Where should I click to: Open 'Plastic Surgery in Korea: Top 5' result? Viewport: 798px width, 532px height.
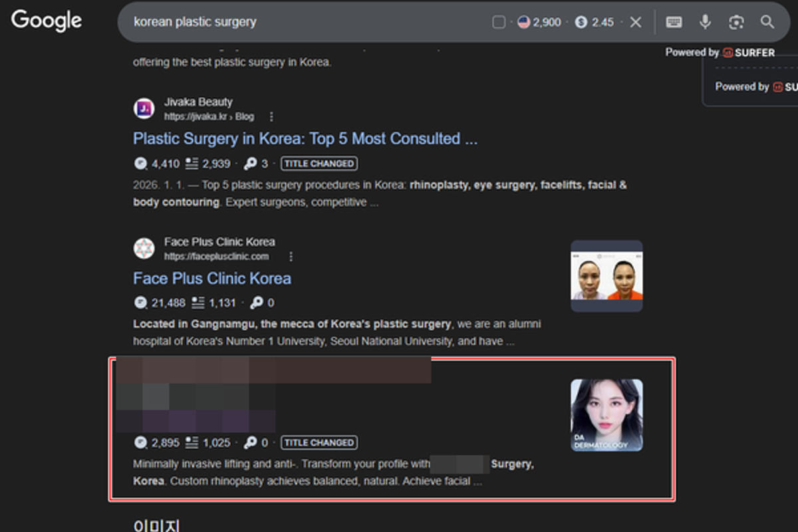point(305,139)
